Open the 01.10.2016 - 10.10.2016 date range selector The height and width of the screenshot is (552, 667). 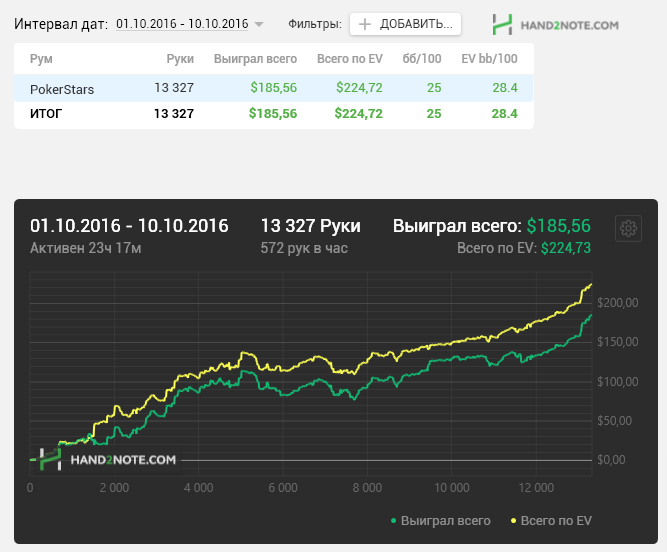[x=182, y=24]
